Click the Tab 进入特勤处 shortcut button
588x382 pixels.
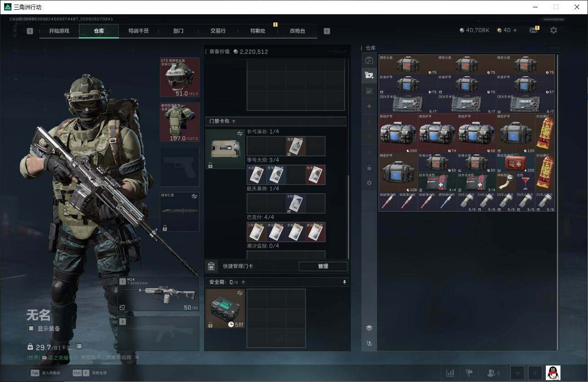[45, 373]
